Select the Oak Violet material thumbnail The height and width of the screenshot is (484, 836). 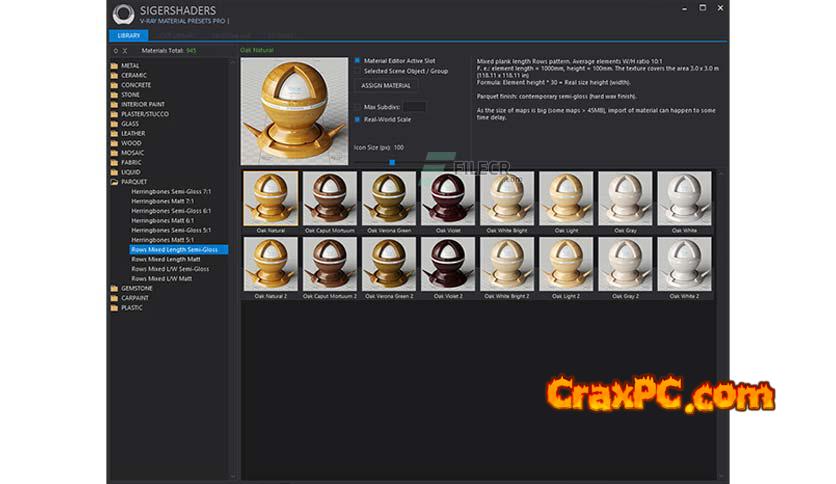(x=445, y=197)
